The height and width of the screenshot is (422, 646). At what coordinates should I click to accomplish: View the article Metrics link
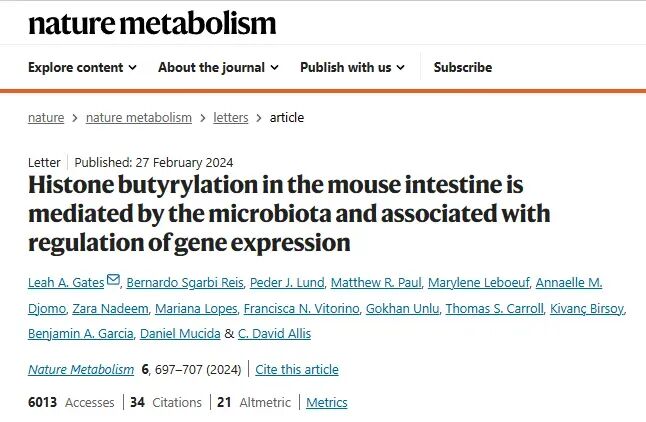click(327, 402)
